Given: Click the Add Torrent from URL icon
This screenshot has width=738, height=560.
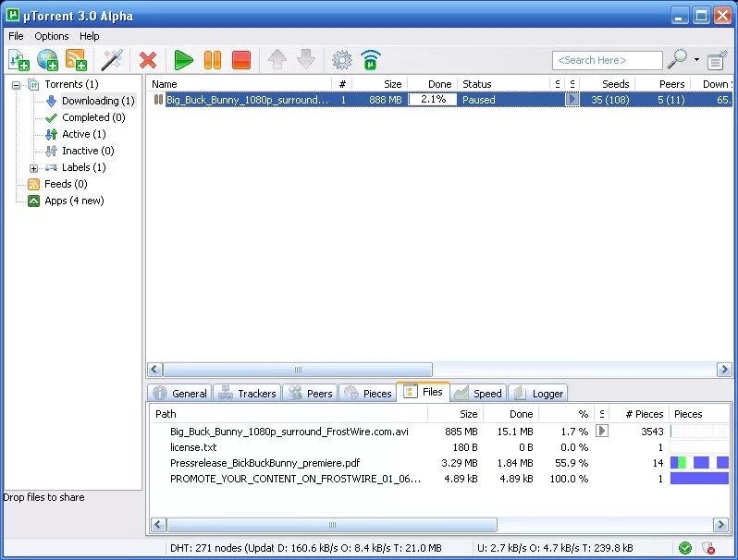Looking at the screenshot, I should click(x=47, y=60).
